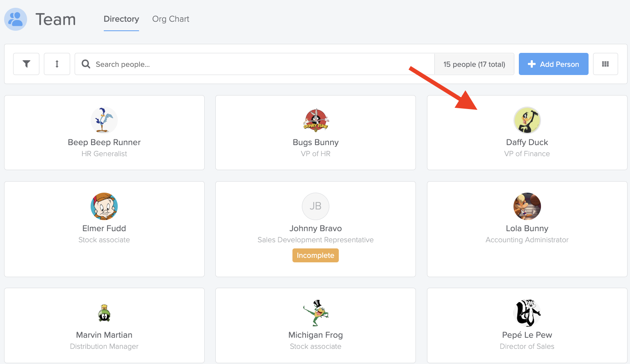Click the Team people icon in the header
Screen dimensions: 630x364
pos(15,19)
